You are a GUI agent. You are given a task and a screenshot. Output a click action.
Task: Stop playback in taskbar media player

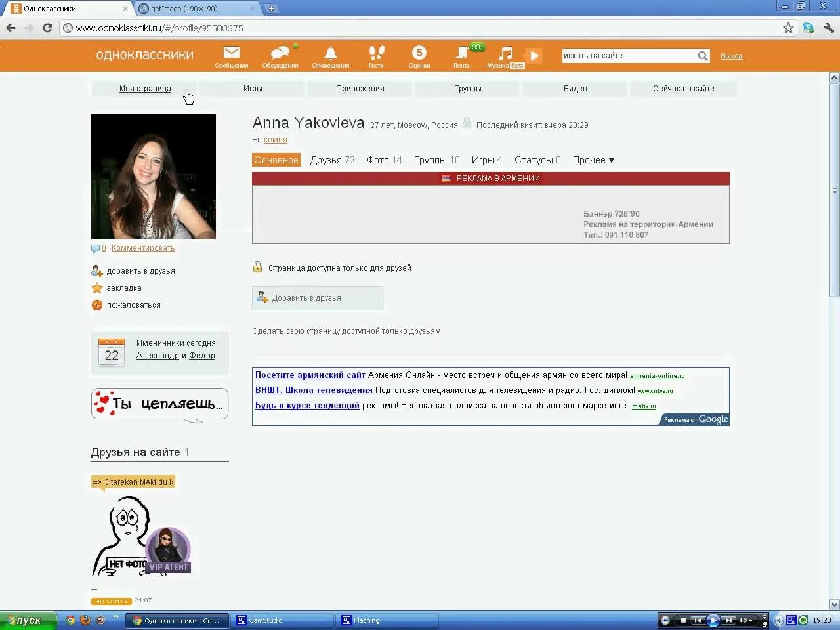683,620
